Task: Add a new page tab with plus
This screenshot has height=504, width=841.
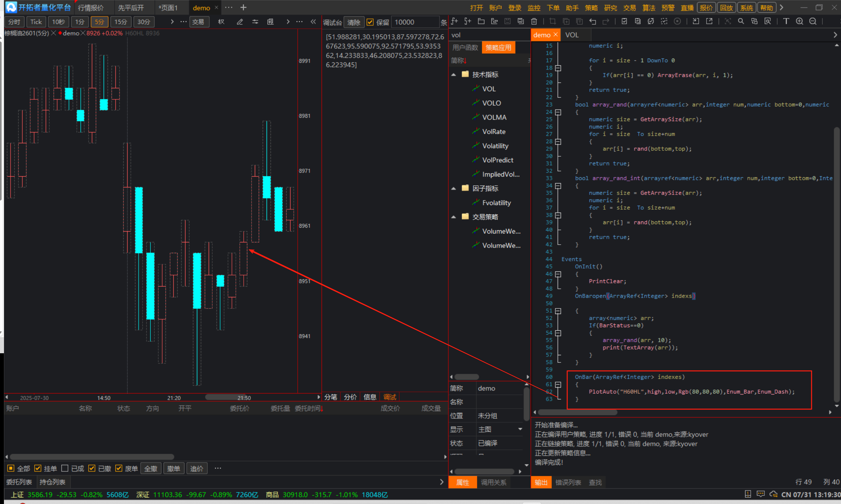Action: (244, 8)
